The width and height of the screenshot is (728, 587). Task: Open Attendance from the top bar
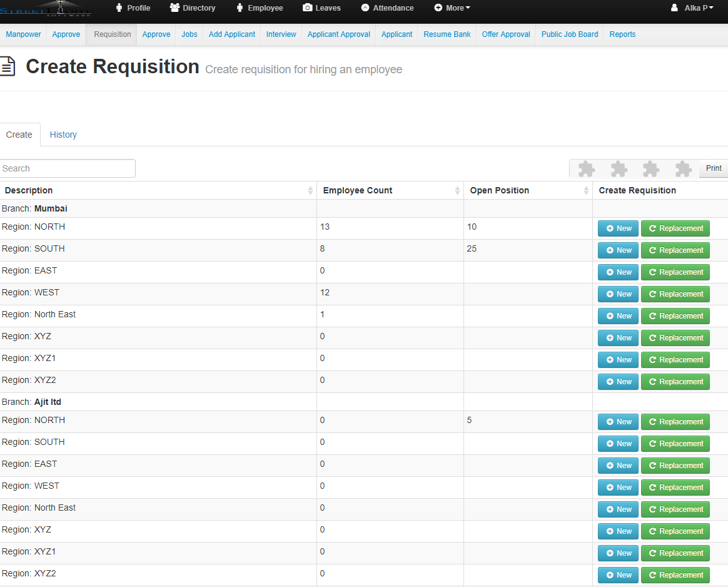click(387, 8)
